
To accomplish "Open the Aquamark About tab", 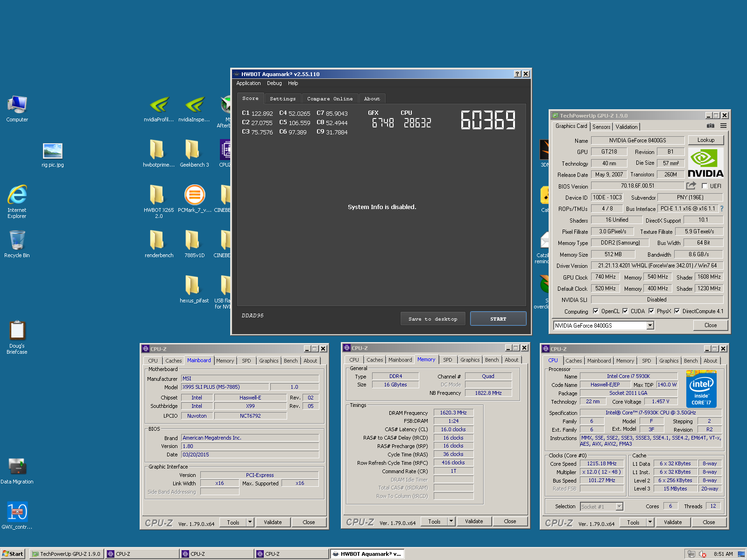I will [372, 98].
